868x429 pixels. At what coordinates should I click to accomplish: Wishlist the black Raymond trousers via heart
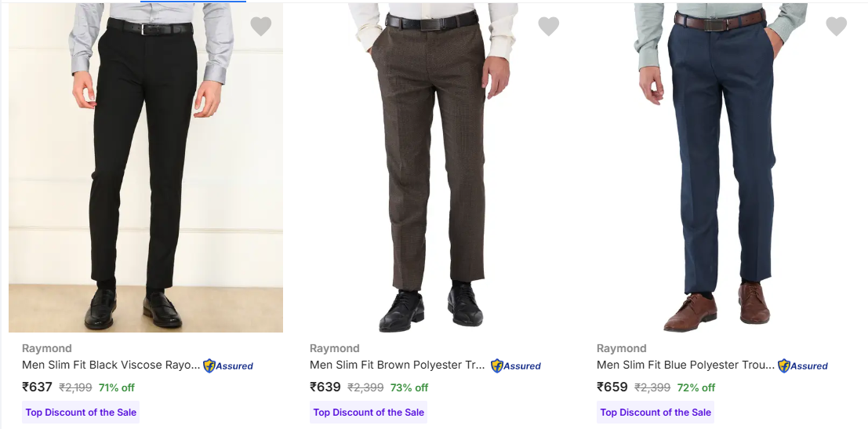(261, 27)
